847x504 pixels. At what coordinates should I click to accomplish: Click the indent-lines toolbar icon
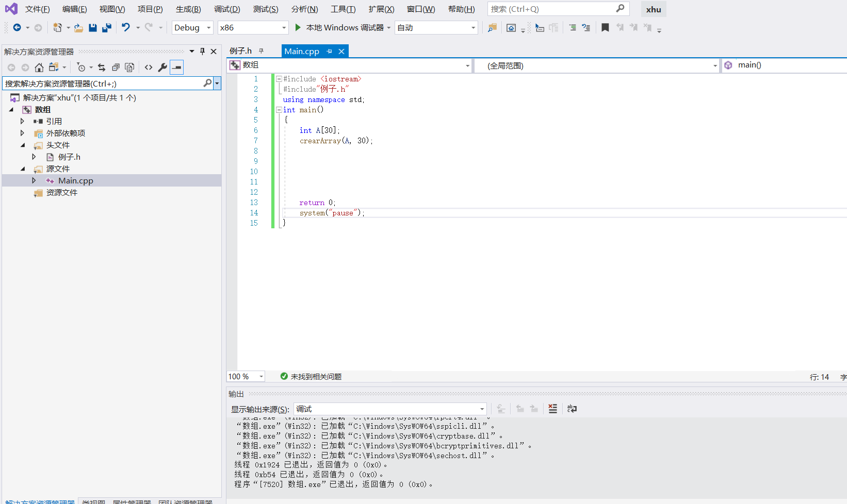[573, 28]
